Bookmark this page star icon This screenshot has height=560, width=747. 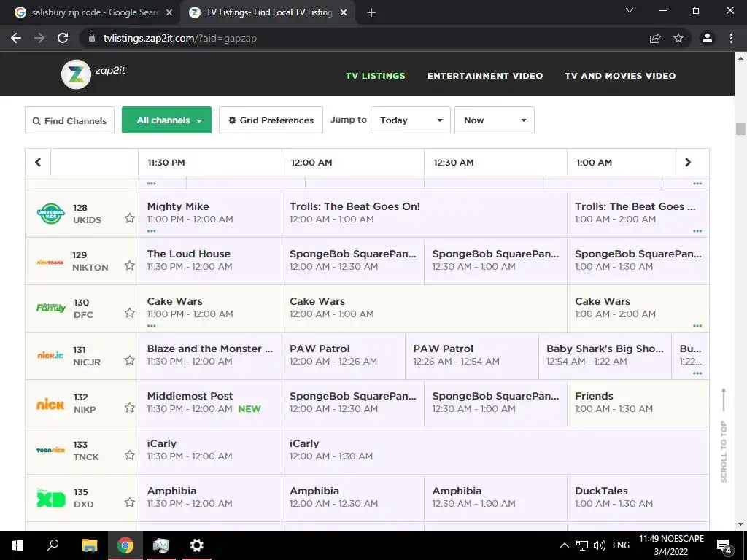click(x=678, y=38)
